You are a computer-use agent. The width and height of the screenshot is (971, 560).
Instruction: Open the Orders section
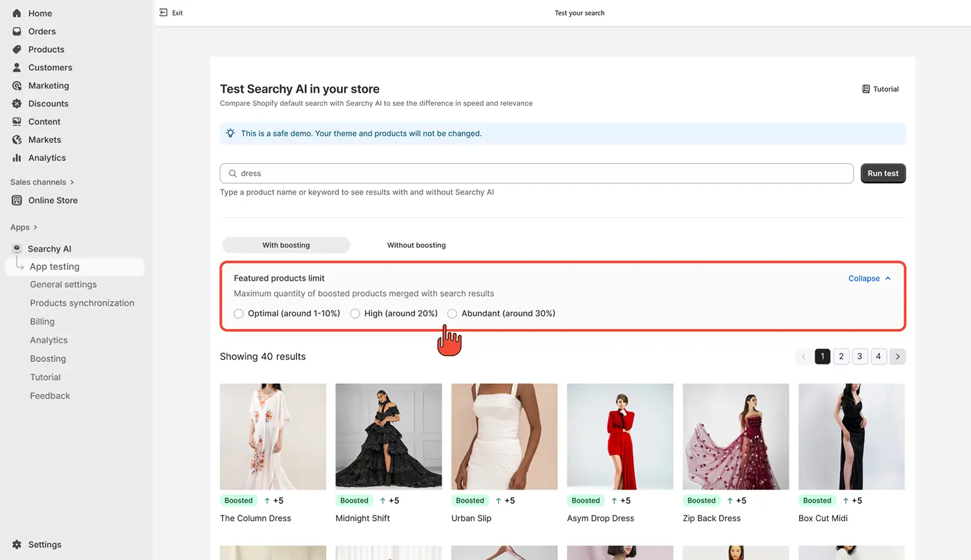coord(42,31)
